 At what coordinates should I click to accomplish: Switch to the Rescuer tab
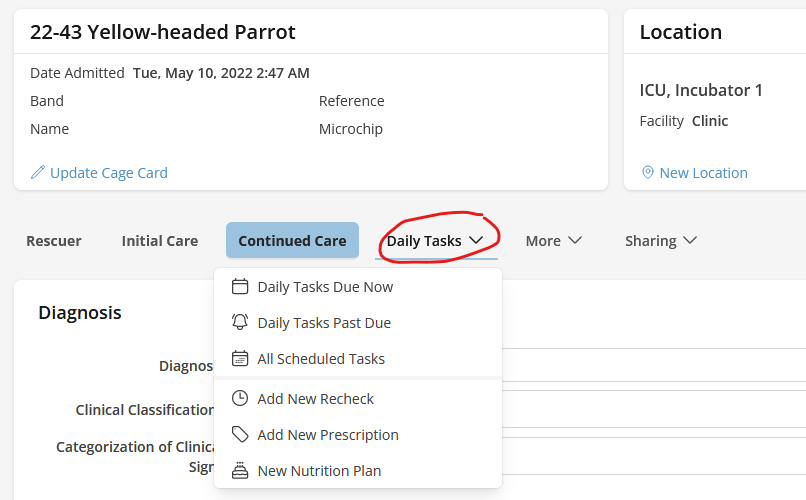(x=54, y=241)
